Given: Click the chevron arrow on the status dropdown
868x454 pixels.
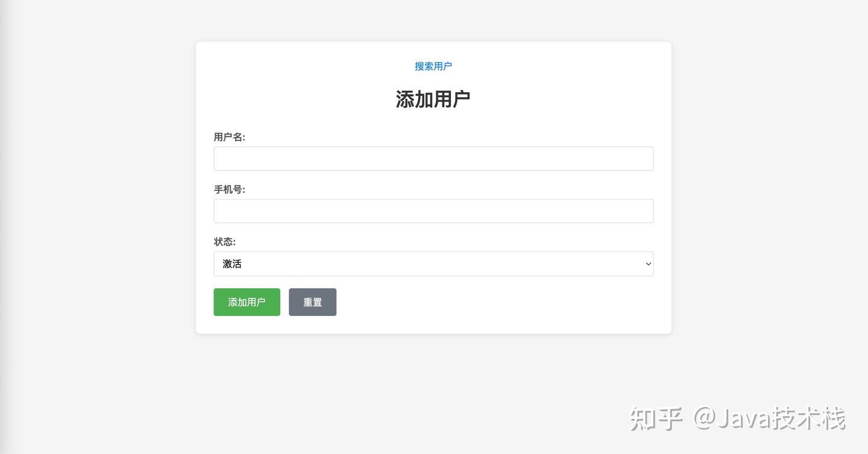Looking at the screenshot, I should [x=648, y=263].
